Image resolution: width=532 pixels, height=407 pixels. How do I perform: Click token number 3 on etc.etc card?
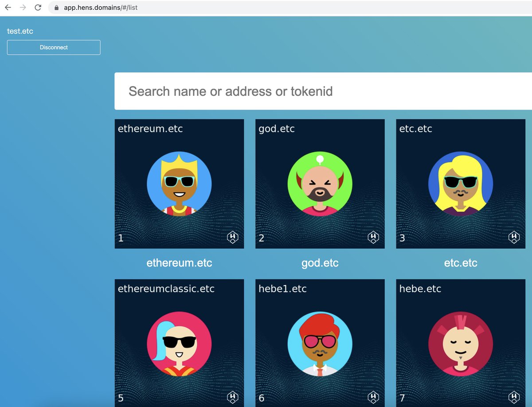(x=402, y=239)
